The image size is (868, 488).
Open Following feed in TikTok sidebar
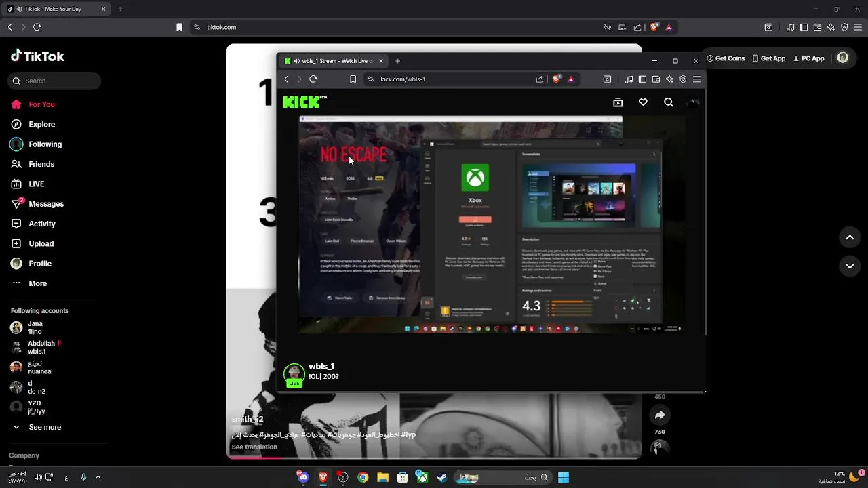point(36,144)
